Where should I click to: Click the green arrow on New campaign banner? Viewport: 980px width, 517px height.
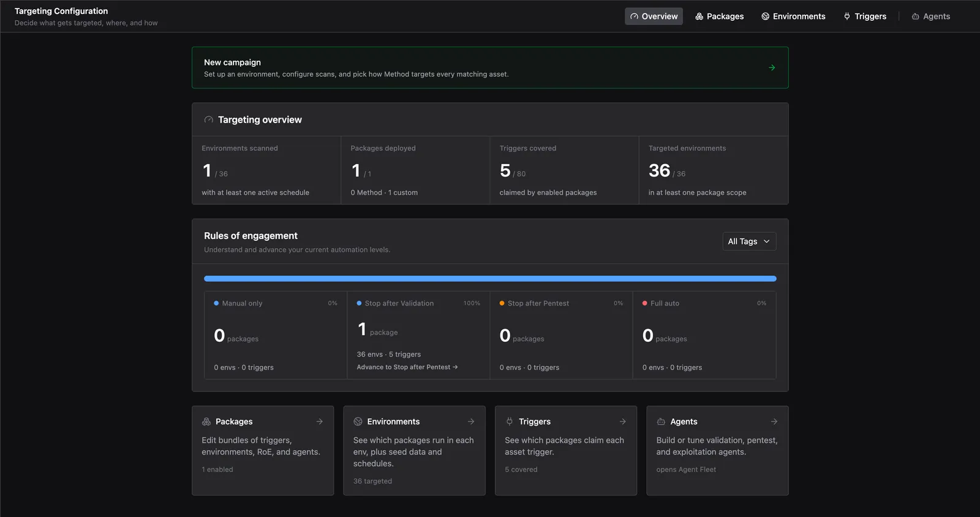(x=772, y=68)
